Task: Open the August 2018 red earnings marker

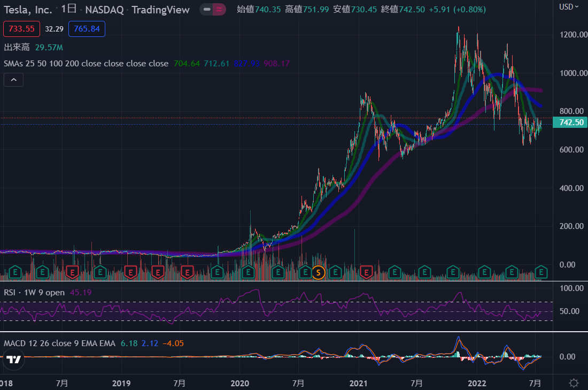Action: point(72,272)
